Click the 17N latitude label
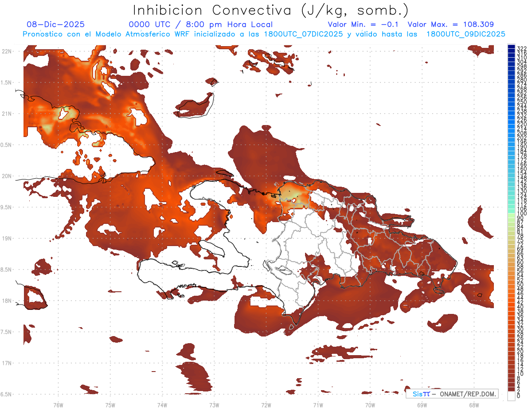The height and width of the screenshot is (411, 532). pos(7,363)
